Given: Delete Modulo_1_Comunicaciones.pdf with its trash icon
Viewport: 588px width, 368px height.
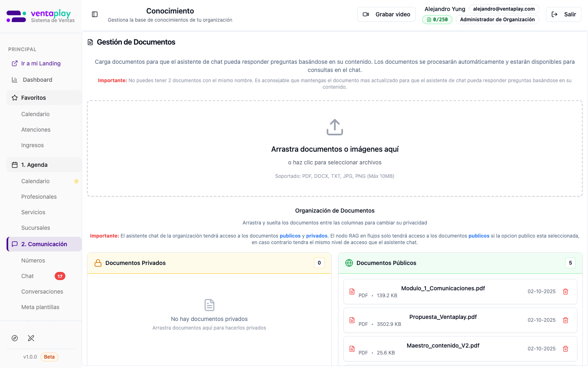Looking at the screenshot, I should click(x=566, y=291).
